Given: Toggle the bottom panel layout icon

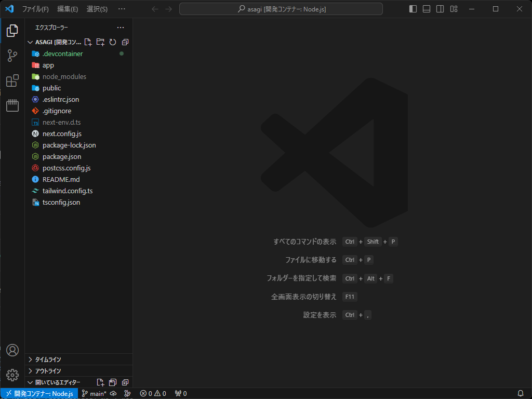Looking at the screenshot, I should (427, 9).
